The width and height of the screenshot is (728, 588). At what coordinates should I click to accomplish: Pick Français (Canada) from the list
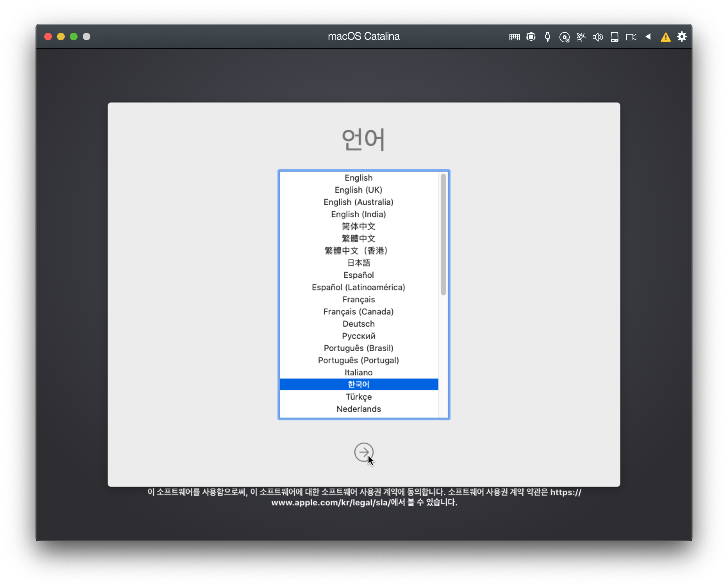pyautogui.click(x=359, y=312)
